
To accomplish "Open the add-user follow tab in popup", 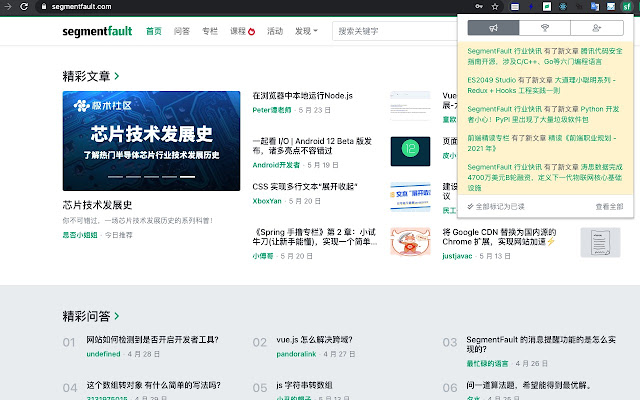I will [597, 29].
